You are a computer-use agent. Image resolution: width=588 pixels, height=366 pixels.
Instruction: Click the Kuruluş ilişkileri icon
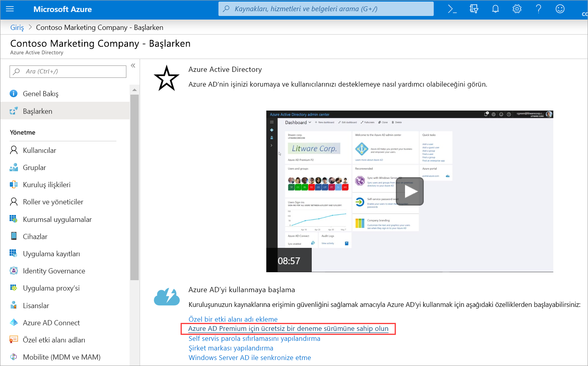point(14,184)
